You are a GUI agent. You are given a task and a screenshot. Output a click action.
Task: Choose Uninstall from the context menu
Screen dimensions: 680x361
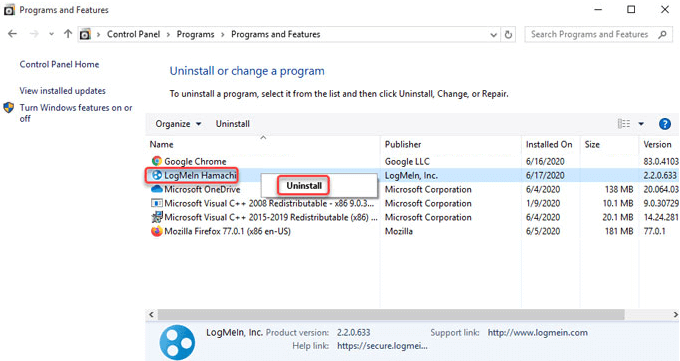point(304,186)
